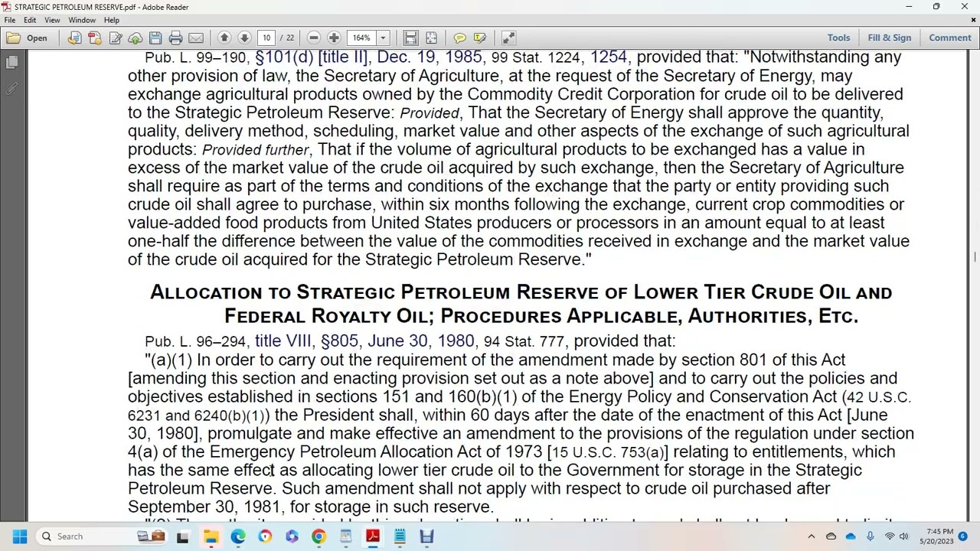The width and height of the screenshot is (980, 551).
Task: Click the 1254 statute page link
Action: pos(609,57)
